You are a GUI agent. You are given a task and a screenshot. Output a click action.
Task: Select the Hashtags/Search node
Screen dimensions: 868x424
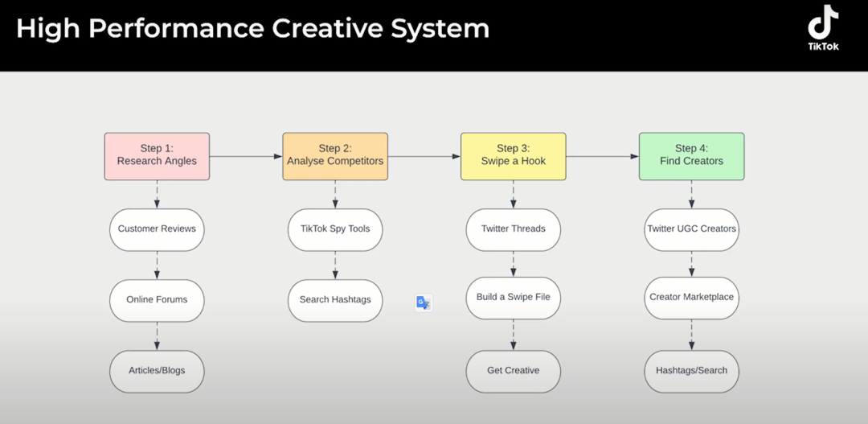[691, 371]
